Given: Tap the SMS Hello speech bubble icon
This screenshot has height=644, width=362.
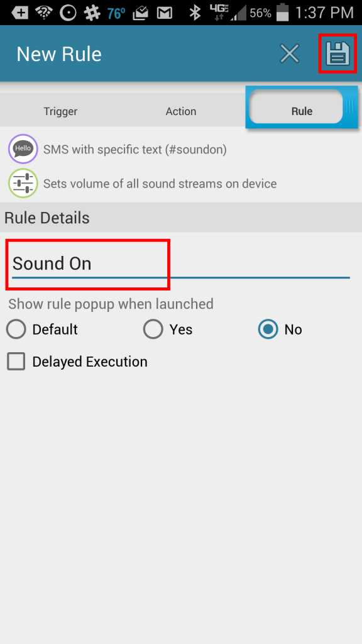Looking at the screenshot, I should (23, 149).
